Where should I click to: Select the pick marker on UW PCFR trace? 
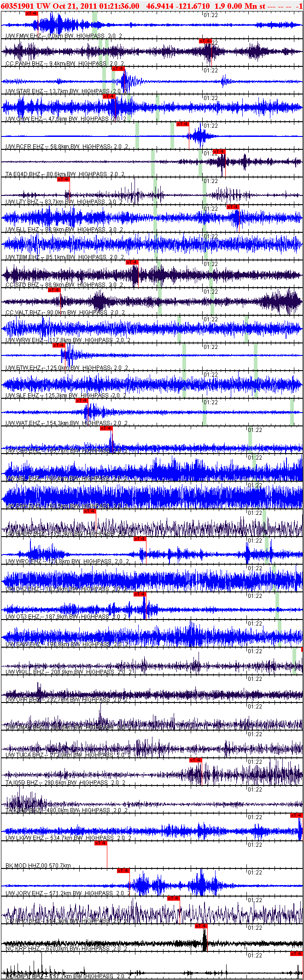point(183,124)
